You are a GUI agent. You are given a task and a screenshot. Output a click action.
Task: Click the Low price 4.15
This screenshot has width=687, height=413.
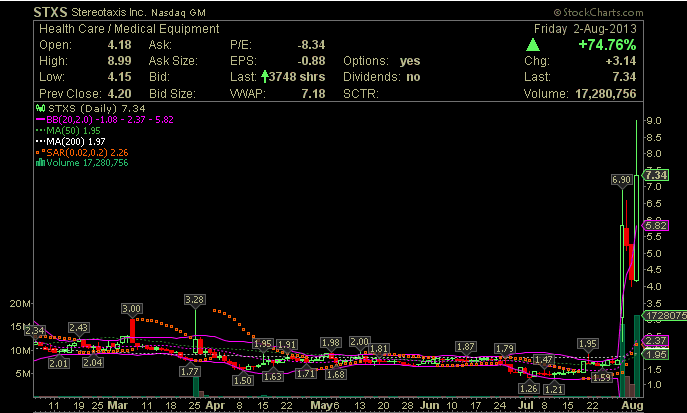[x=119, y=77]
